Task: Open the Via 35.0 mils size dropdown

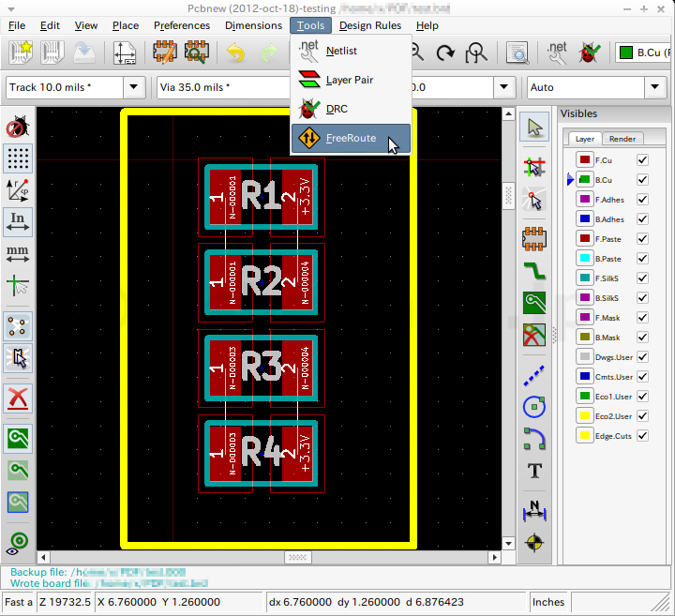Action: click(x=223, y=87)
